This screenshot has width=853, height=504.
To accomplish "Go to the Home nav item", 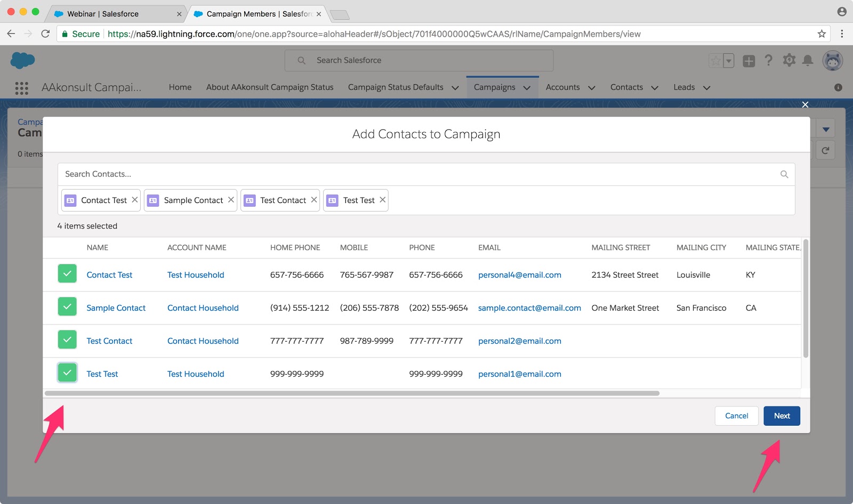I will [180, 87].
